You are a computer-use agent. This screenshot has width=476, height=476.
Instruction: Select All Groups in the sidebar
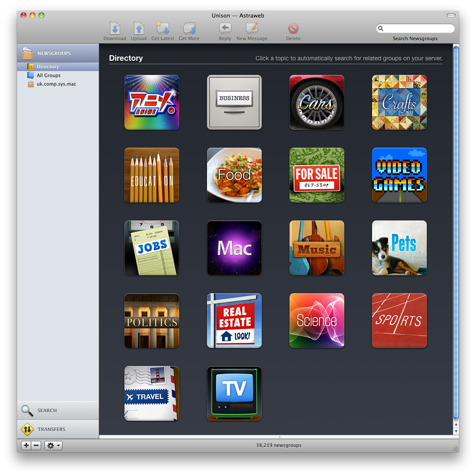coord(48,75)
